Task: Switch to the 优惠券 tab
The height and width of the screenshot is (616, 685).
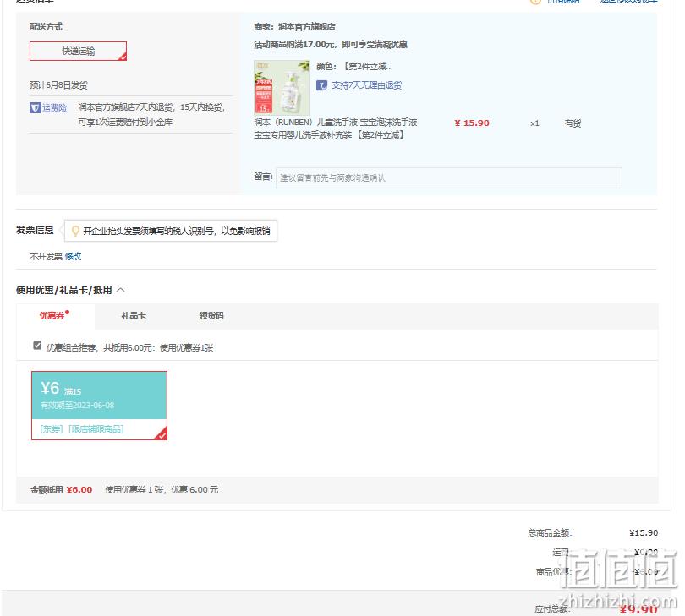Action: (54, 315)
